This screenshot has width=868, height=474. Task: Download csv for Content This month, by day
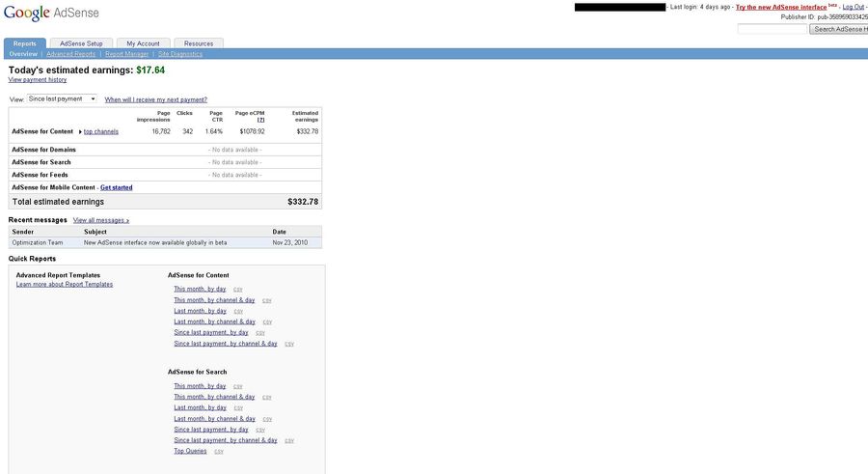[x=238, y=290]
